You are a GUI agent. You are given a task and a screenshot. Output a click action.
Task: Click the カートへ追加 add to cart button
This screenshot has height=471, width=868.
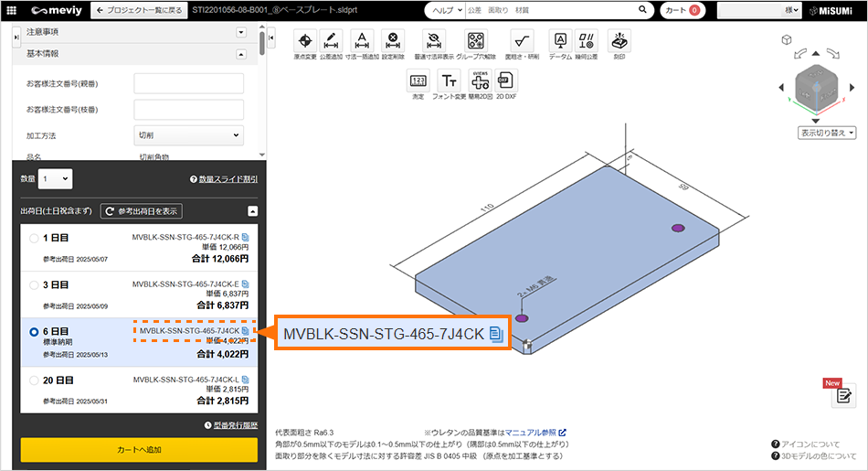click(140, 450)
